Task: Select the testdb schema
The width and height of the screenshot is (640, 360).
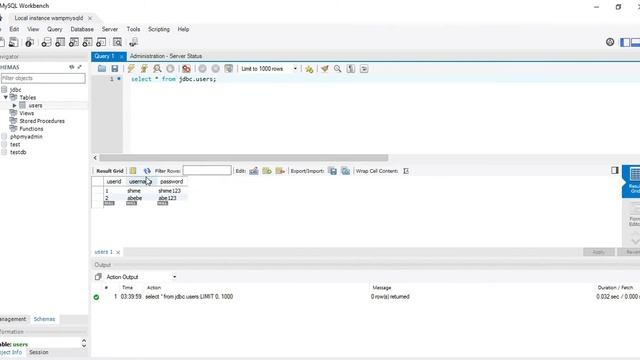Action: pyautogui.click(x=18, y=152)
